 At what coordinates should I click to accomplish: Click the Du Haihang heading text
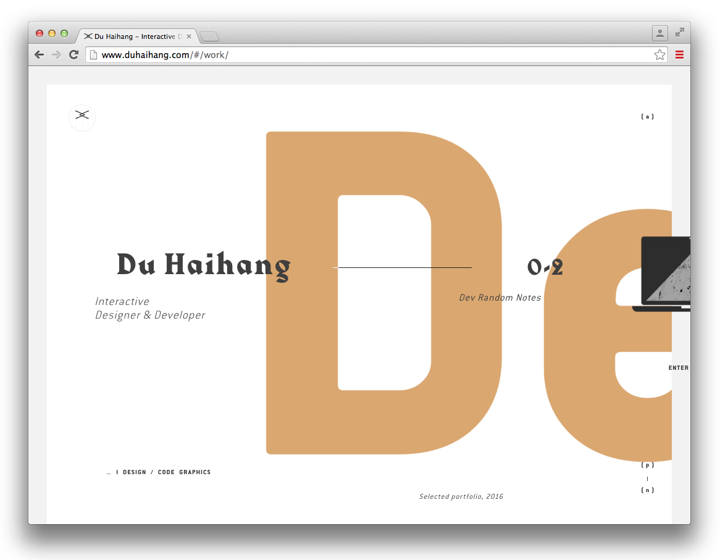203,265
